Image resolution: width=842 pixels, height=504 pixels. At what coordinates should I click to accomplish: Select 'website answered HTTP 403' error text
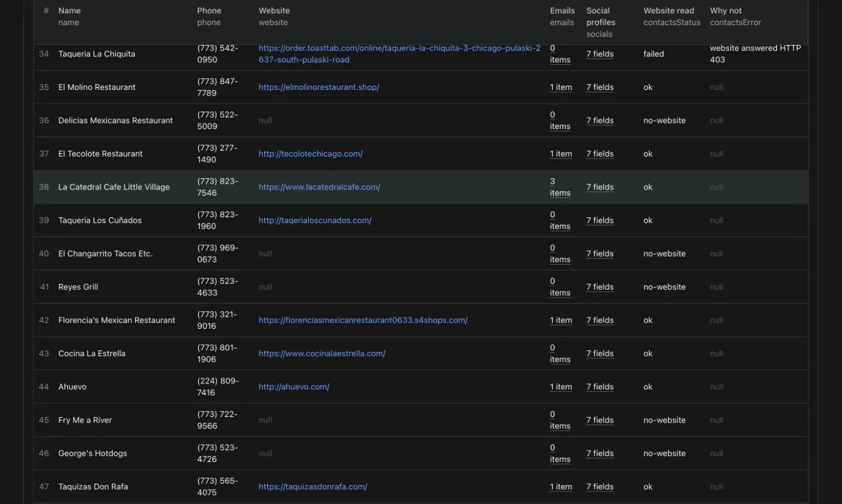(756, 54)
